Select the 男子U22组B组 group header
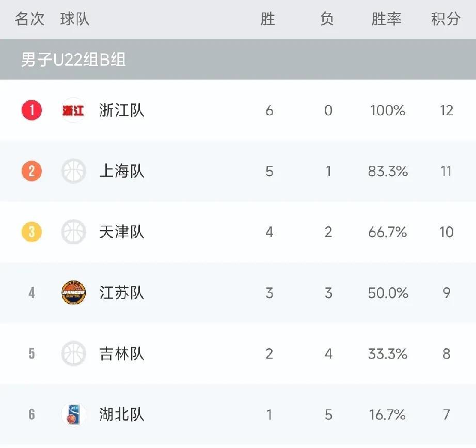The image size is (476, 448). pyautogui.click(x=73, y=59)
